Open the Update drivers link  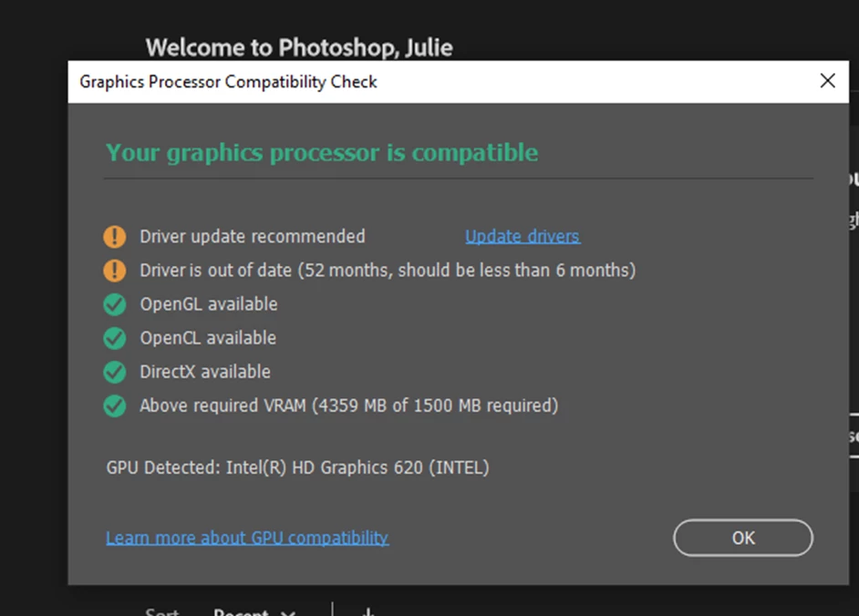coord(523,237)
